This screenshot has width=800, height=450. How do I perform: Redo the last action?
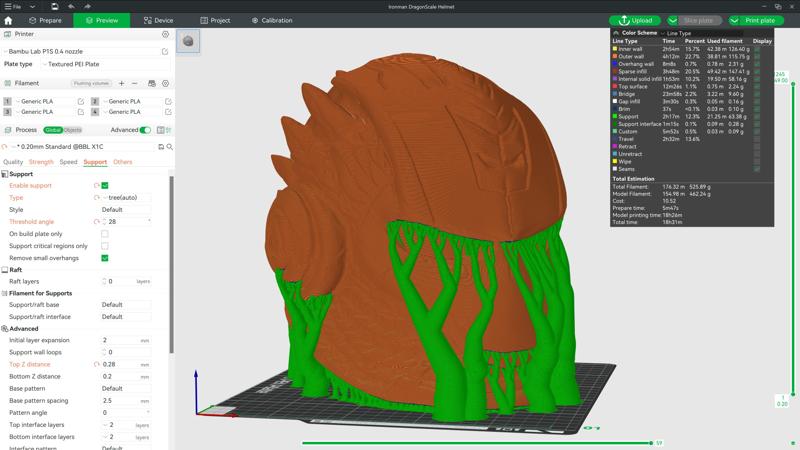pos(87,7)
